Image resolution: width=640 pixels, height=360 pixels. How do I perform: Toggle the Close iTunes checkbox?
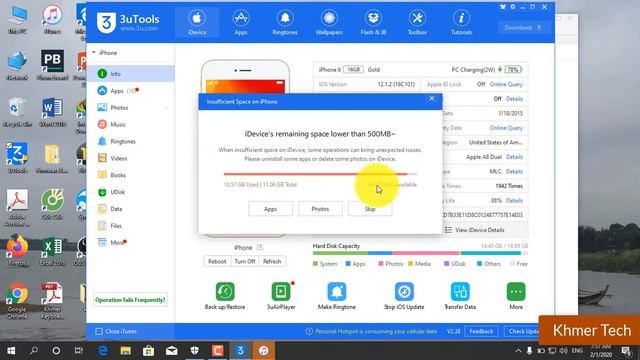[99, 331]
